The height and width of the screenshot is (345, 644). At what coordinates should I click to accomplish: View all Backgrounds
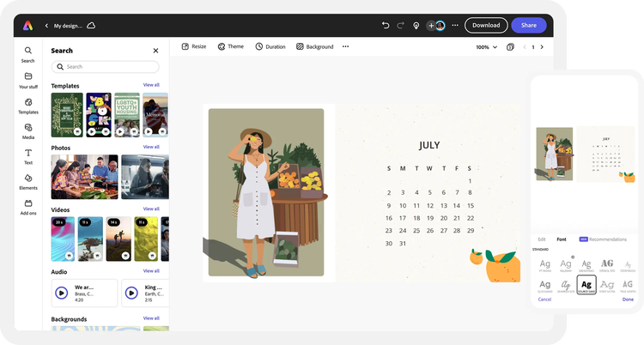coord(151,318)
